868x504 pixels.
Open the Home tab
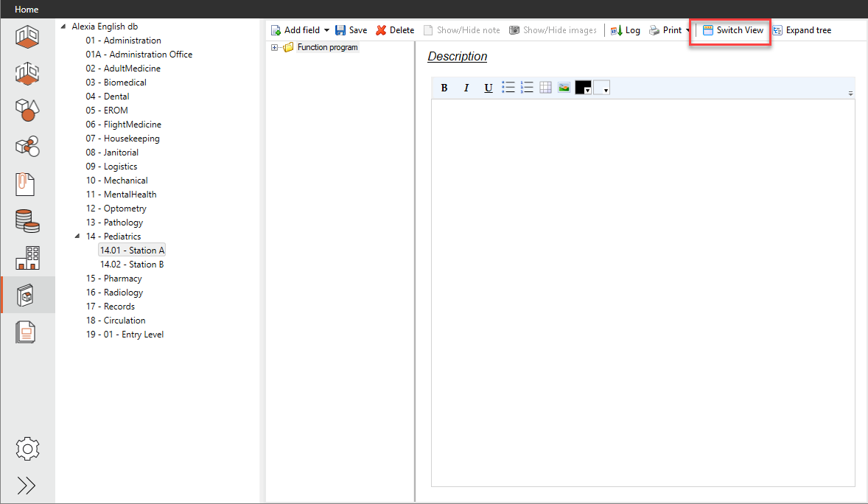[x=27, y=10]
